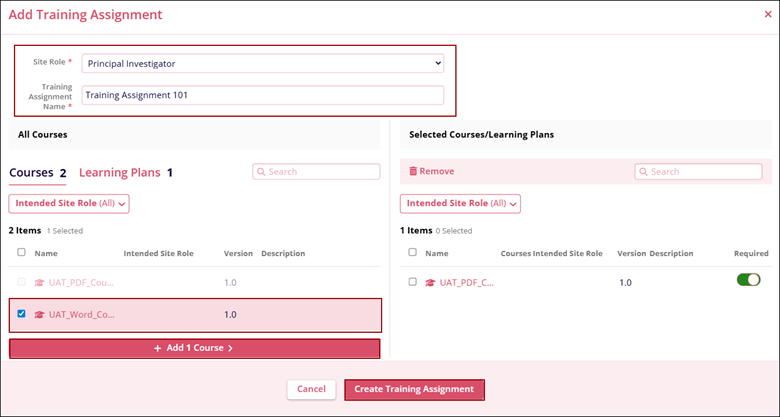The image size is (780, 417).
Task: Toggle the Required switch for UAT_PDF_C
Action: 748,280
